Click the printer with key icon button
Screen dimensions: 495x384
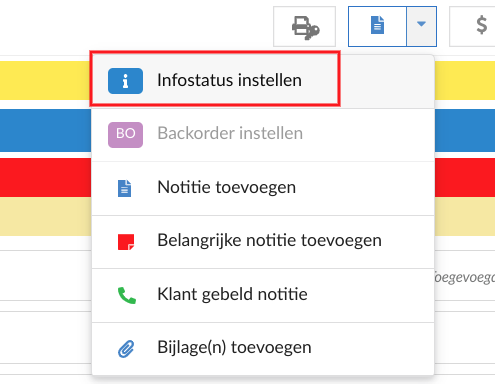tap(304, 27)
